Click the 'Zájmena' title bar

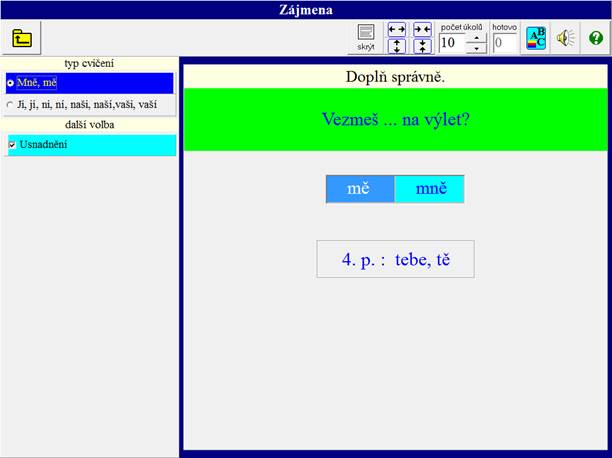(306, 10)
